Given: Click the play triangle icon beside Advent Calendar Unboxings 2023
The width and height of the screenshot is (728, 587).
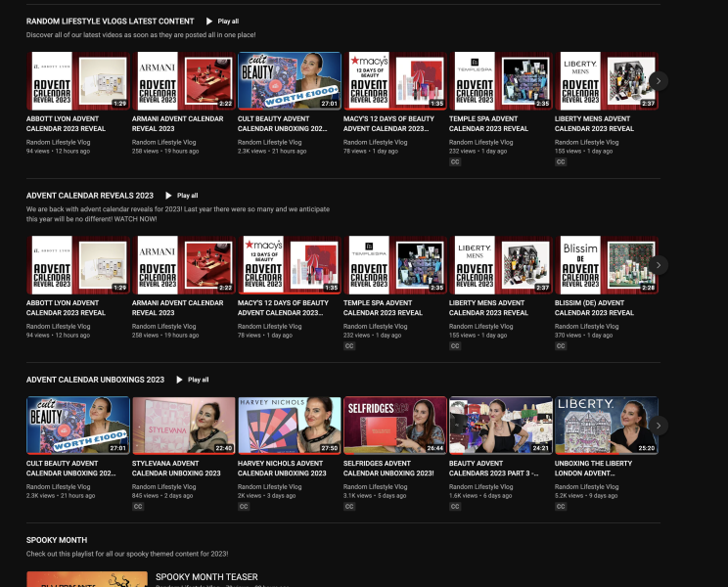Looking at the screenshot, I should coord(179,380).
